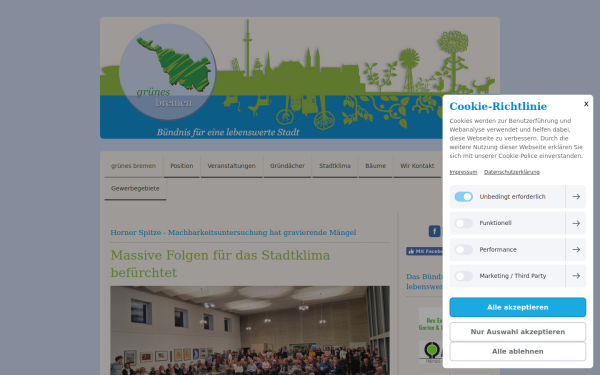Open the Impressum link
This screenshot has height=375, width=600.
click(463, 172)
